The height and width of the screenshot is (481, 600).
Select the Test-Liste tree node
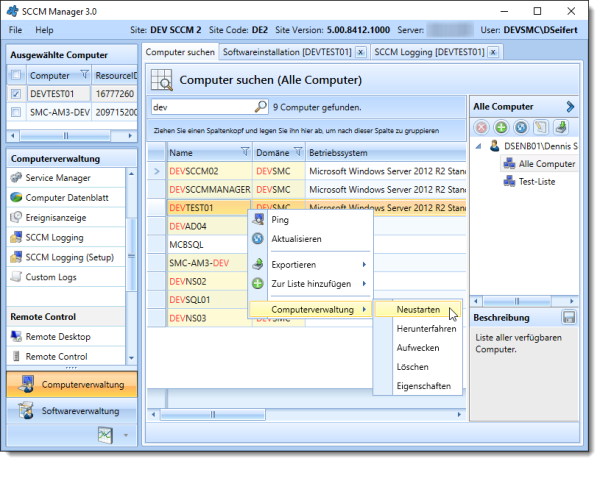click(x=530, y=181)
